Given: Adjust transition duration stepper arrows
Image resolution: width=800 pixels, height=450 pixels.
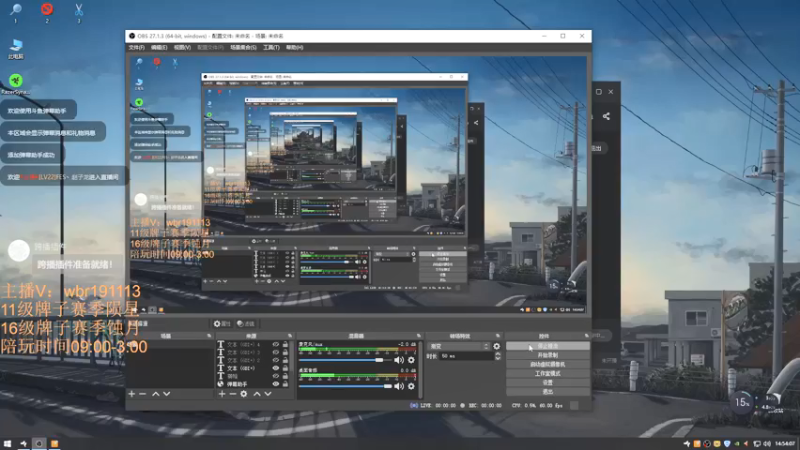Looking at the screenshot, I should pos(498,356).
